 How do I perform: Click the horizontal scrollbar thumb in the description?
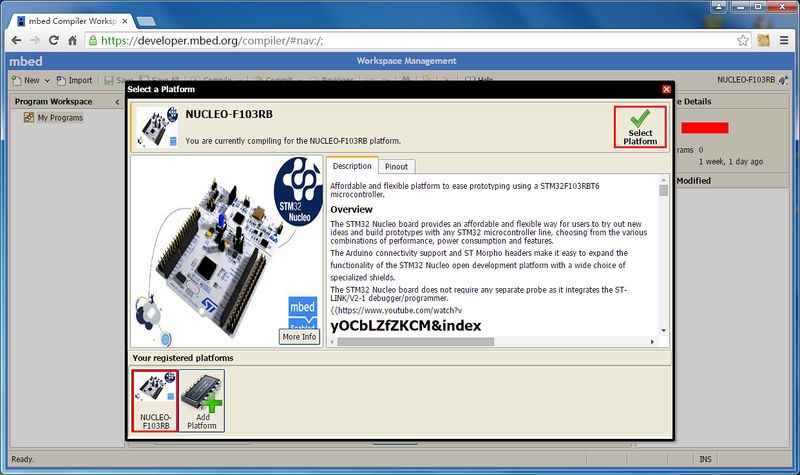[415, 341]
